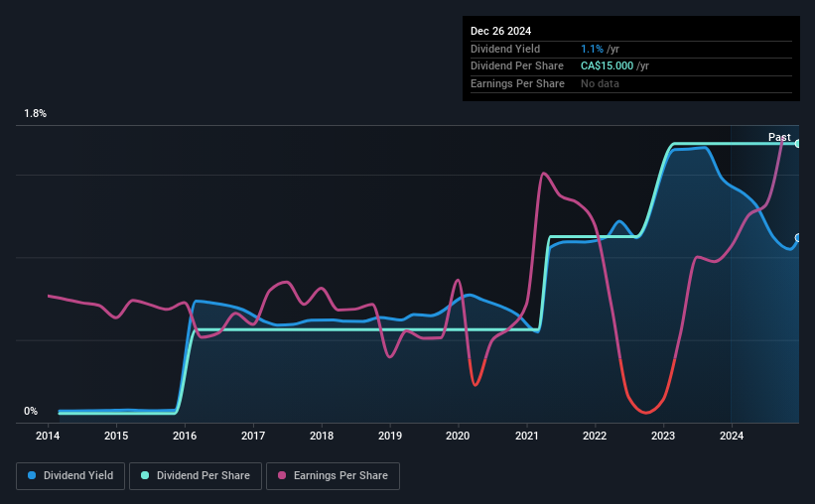Click the 0% y-axis label
815x504 pixels.
[31, 411]
